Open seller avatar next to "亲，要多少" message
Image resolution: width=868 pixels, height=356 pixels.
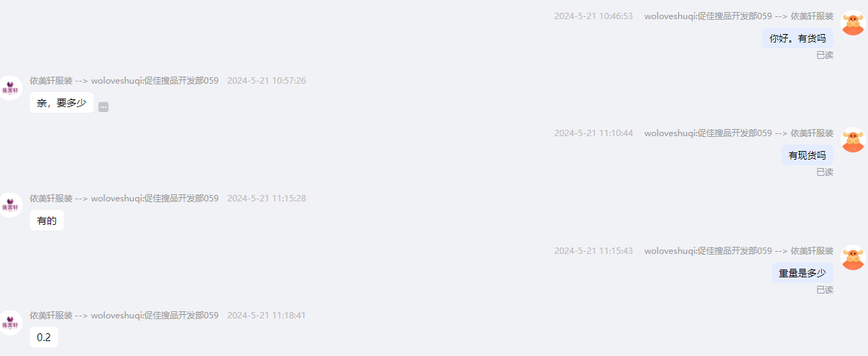(11, 88)
